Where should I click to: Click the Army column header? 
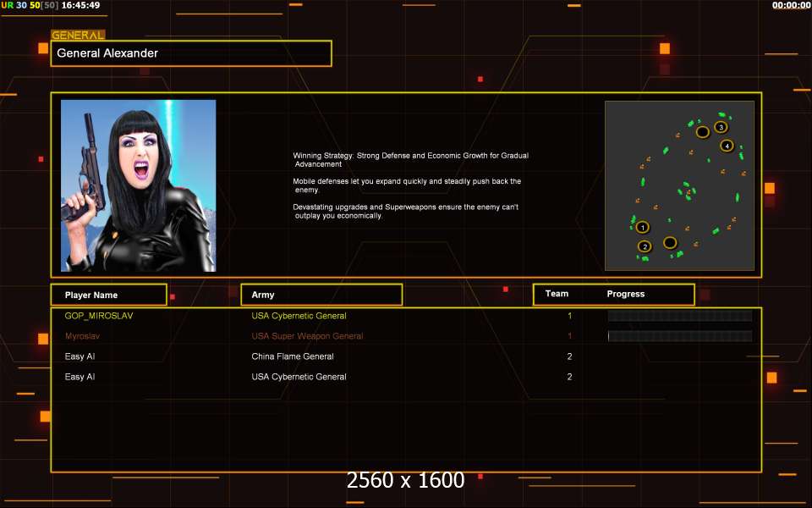[x=321, y=295]
